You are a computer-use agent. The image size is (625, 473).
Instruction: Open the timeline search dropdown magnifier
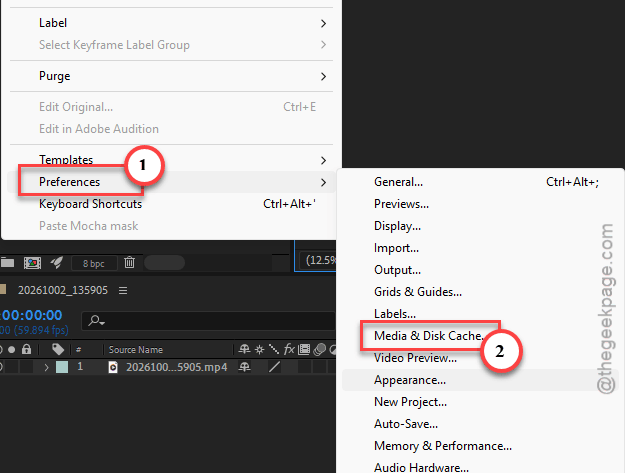pyautogui.click(x=96, y=320)
